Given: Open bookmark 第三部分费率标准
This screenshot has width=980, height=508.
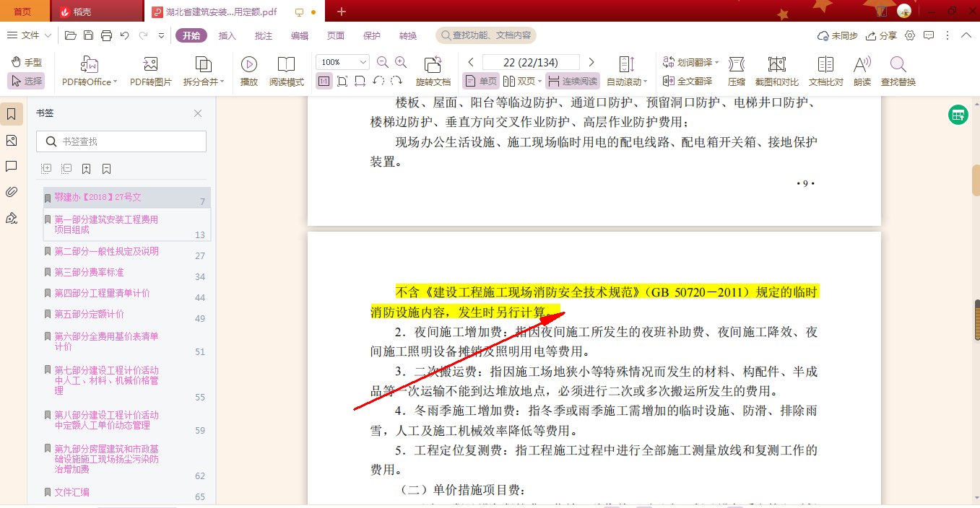Looking at the screenshot, I should tap(90, 272).
